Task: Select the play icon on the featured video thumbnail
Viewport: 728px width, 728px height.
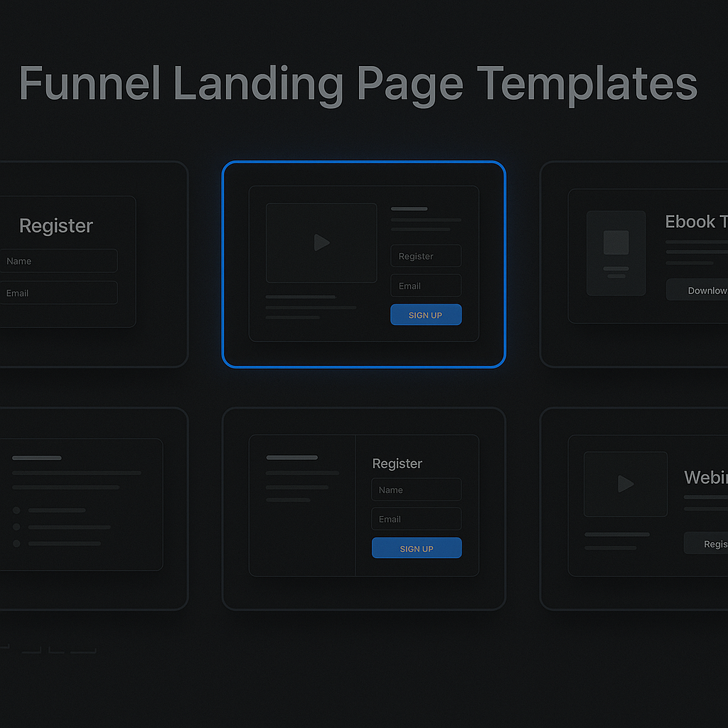Action: pyautogui.click(x=321, y=242)
